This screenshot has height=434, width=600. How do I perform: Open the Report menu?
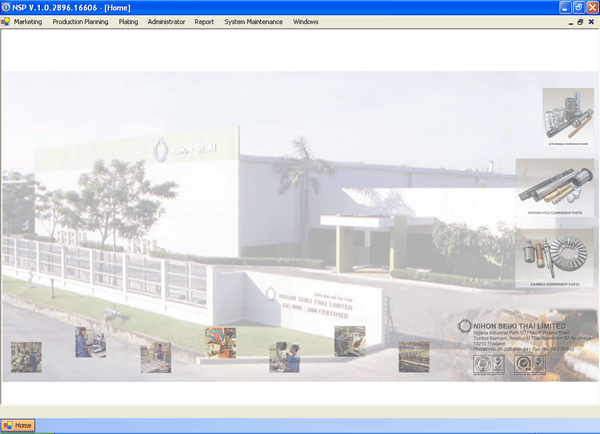pos(204,21)
